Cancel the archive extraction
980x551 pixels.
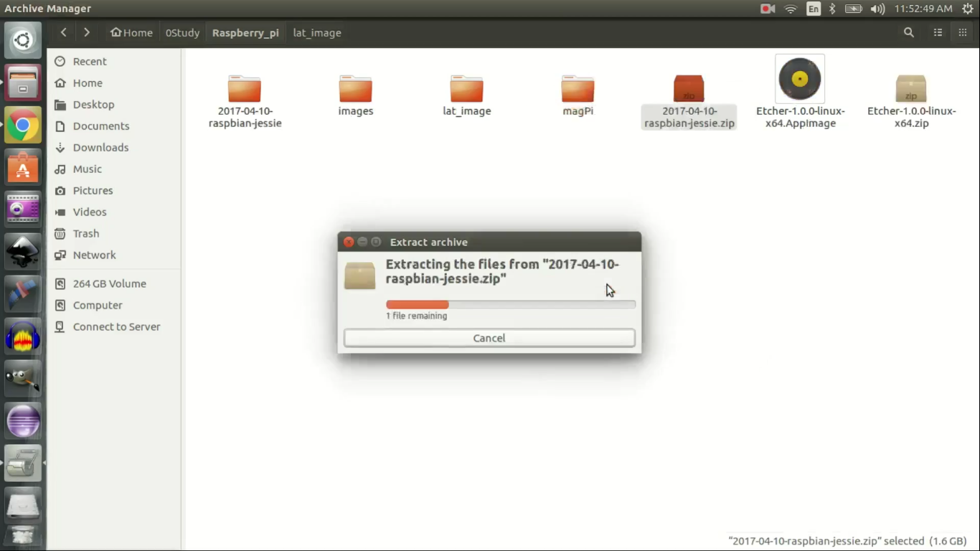(489, 338)
